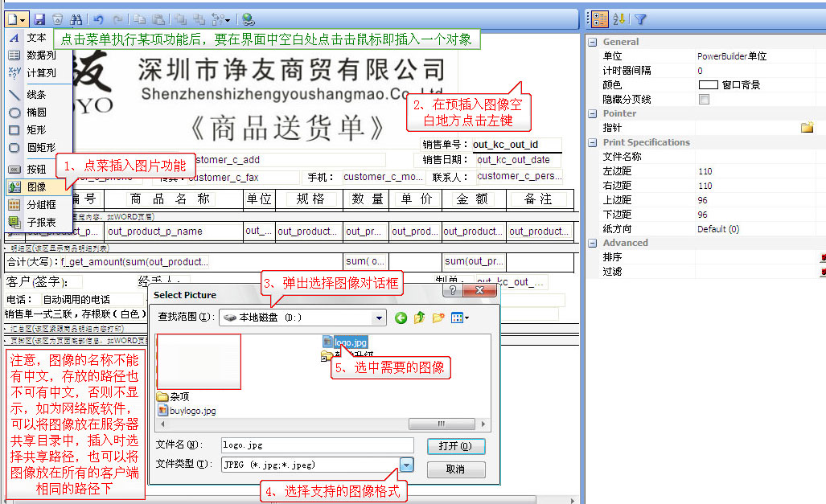Click the 取消 button in the dialog

(x=455, y=469)
